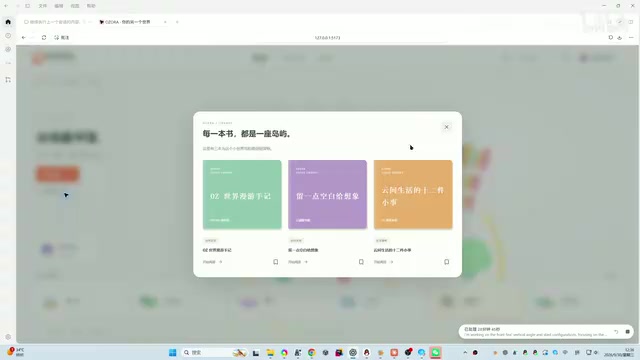Focus the 127.0.0.1:5173 address bar

pyautogui.click(x=327, y=38)
